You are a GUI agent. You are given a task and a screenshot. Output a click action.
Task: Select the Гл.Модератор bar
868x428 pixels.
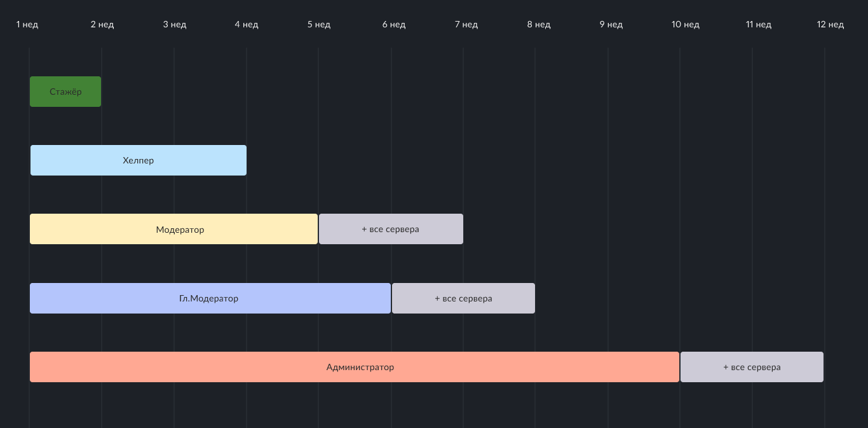point(210,298)
